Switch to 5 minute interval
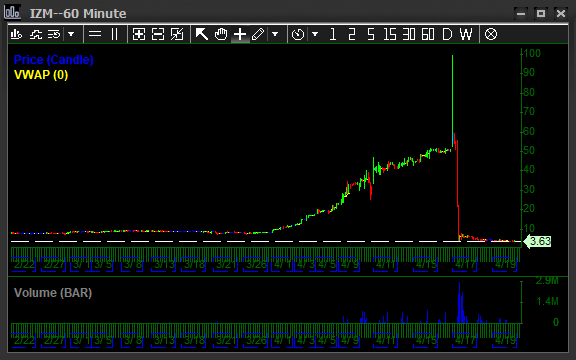Image resolution: width=576 pixels, height=360 pixels. 371,35
